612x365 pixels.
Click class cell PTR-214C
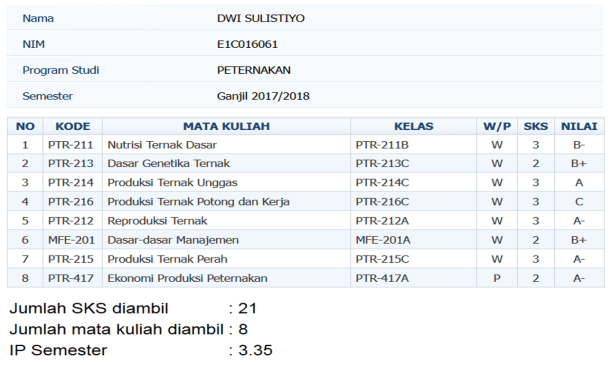pyautogui.click(x=382, y=183)
